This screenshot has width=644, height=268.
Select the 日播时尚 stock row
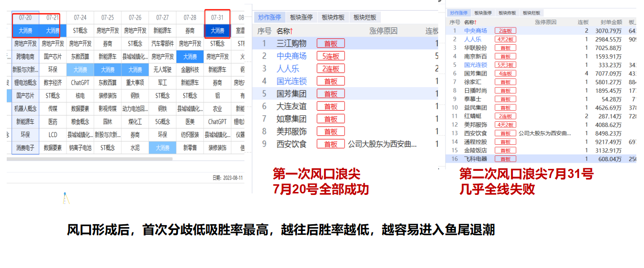click(x=542, y=90)
